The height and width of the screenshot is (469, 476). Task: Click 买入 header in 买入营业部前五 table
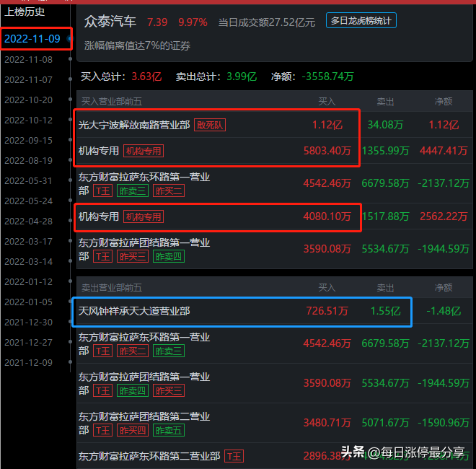point(327,101)
